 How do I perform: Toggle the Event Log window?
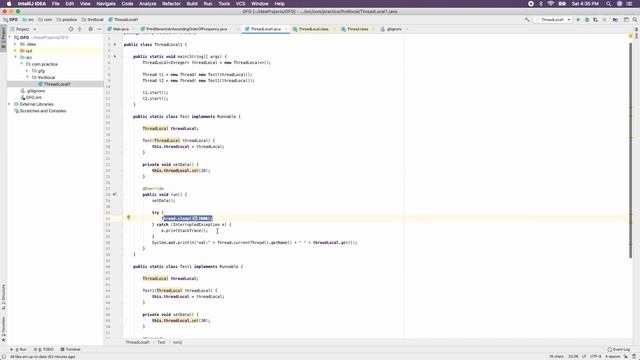point(619,349)
